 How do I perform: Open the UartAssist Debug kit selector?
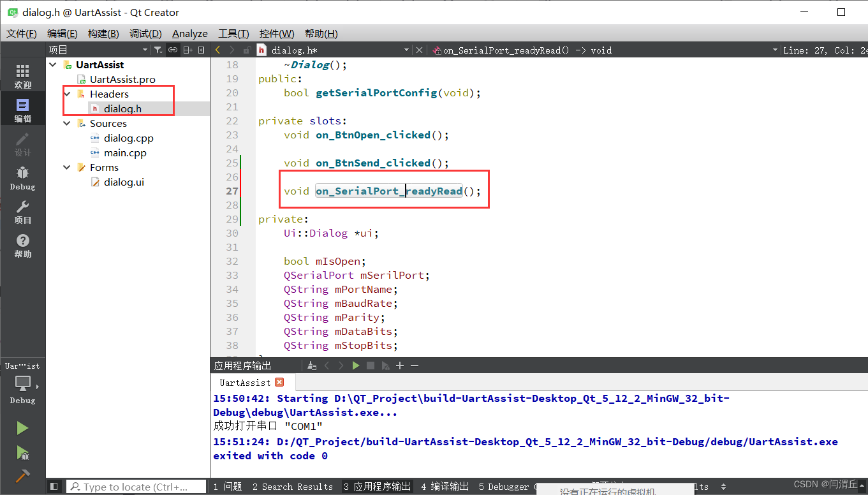23,383
